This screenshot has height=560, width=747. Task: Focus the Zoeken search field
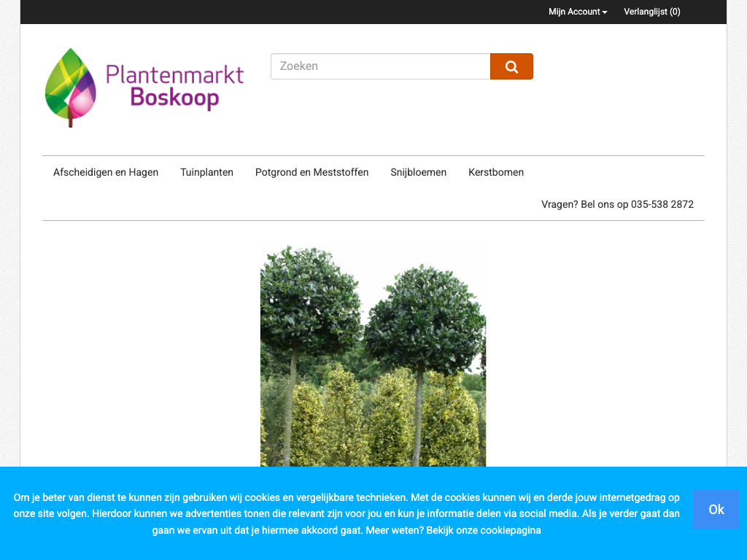380,66
